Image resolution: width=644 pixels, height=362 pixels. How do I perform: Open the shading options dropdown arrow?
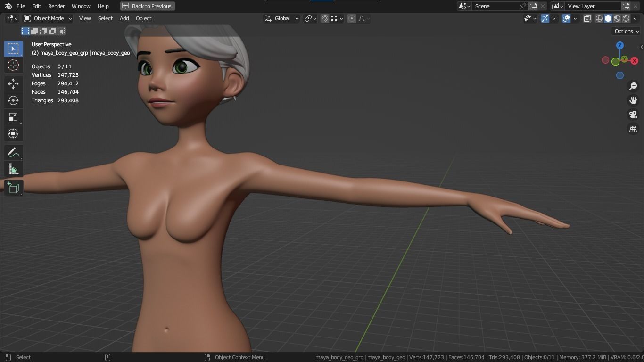click(x=635, y=18)
